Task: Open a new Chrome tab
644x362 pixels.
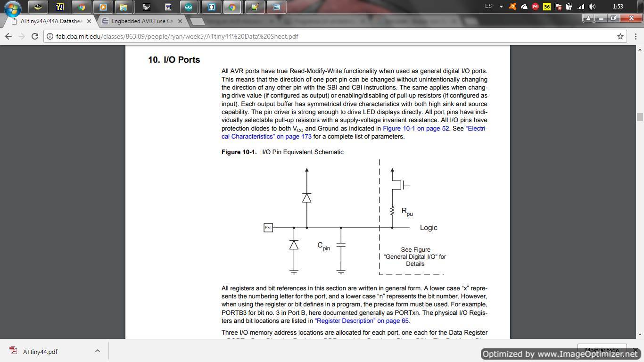Action: click(x=198, y=21)
